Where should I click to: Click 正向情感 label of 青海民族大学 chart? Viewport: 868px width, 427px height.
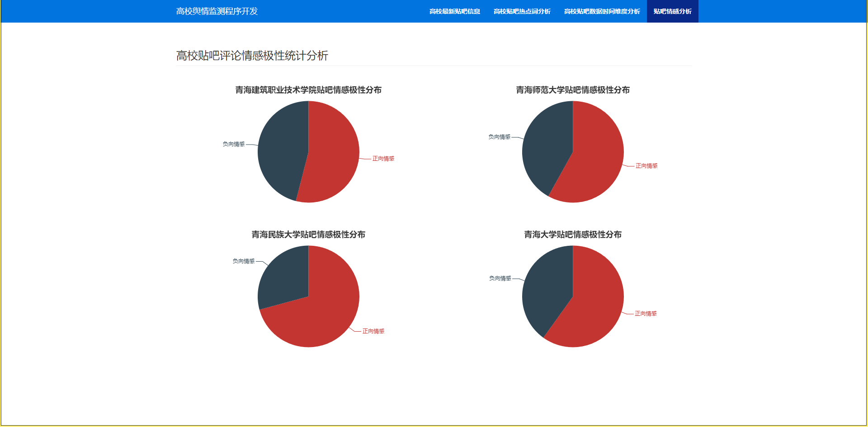pyautogui.click(x=373, y=331)
